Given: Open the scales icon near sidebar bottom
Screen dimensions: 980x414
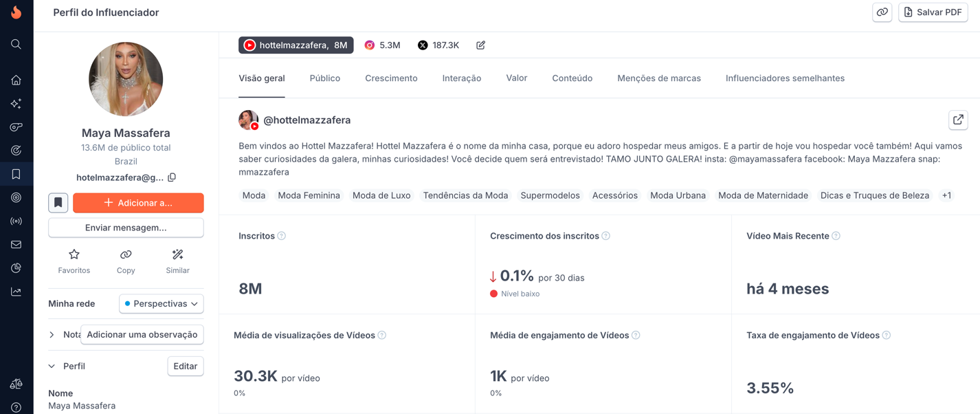Looking at the screenshot, I should 16,384.
